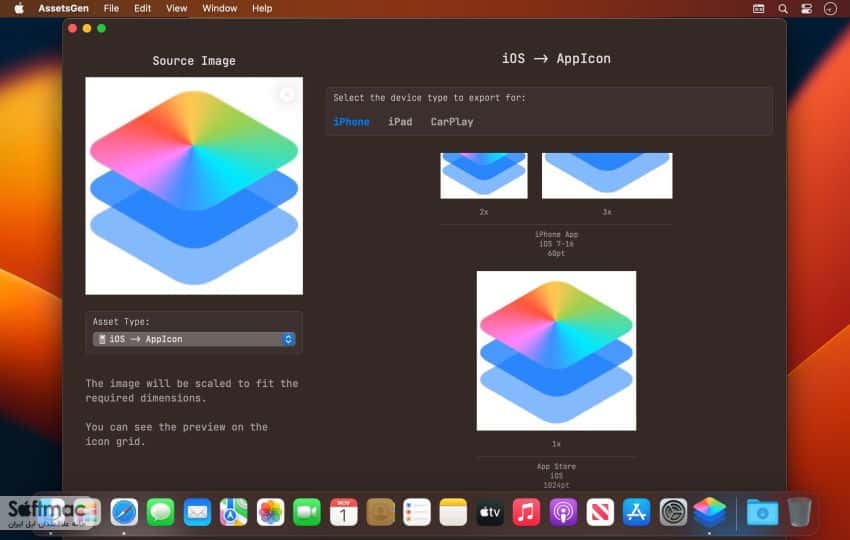850x540 pixels.
Task: Switch to the iPad device tab
Action: (x=400, y=122)
